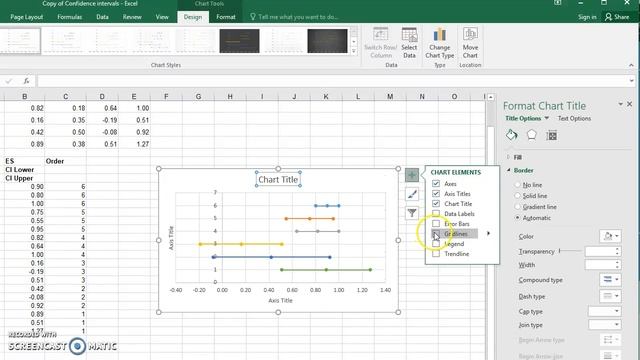Uncheck the Axis Titles checkbox

coord(436,193)
